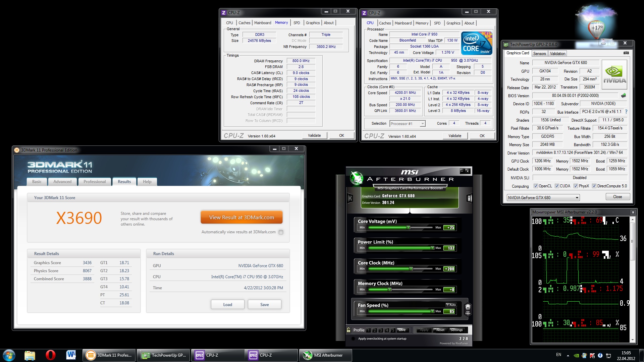Click Show desktop strip at taskbar end
Image resolution: width=644 pixels, height=362 pixels.
click(641, 355)
